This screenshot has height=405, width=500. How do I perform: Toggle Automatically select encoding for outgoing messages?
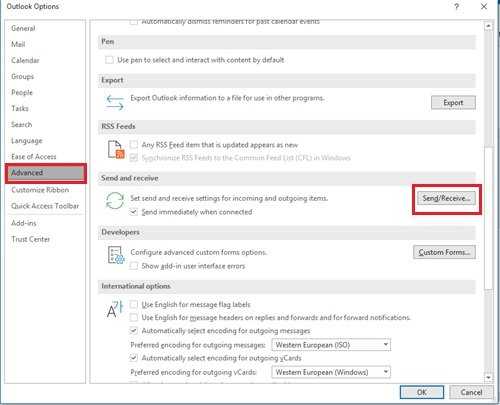click(134, 331)
